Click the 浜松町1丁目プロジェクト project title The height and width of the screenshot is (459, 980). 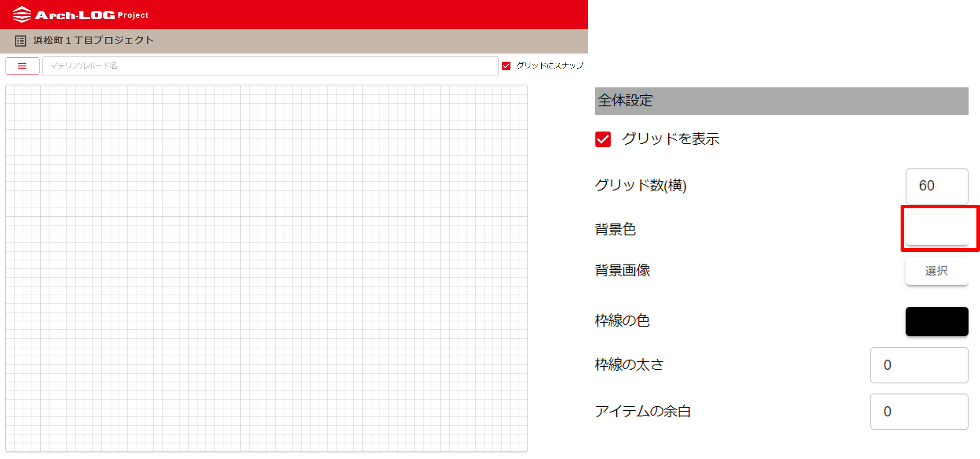pyautogui.click(x=94, y=40)
